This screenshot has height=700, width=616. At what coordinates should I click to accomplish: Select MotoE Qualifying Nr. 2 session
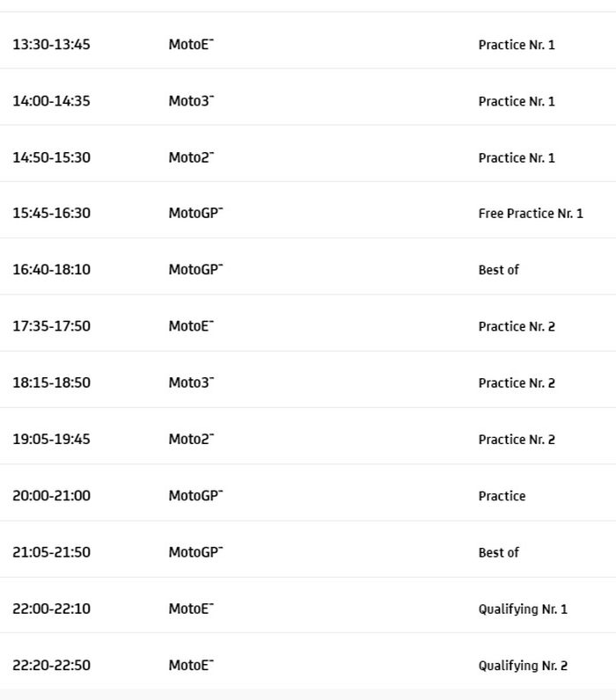[x=523, y=666]
